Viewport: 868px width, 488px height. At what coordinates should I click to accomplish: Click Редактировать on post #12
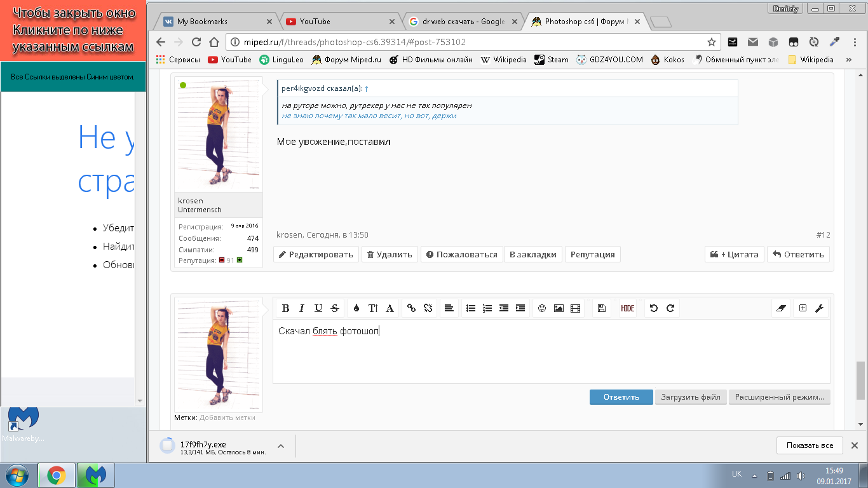point(316,254)
